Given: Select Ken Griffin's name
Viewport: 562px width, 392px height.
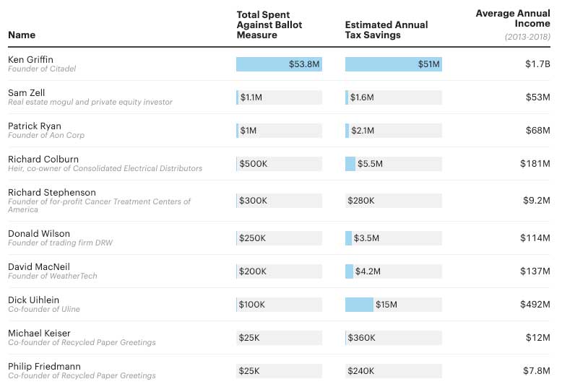Looking at the screenshot, I should [30, 59].
